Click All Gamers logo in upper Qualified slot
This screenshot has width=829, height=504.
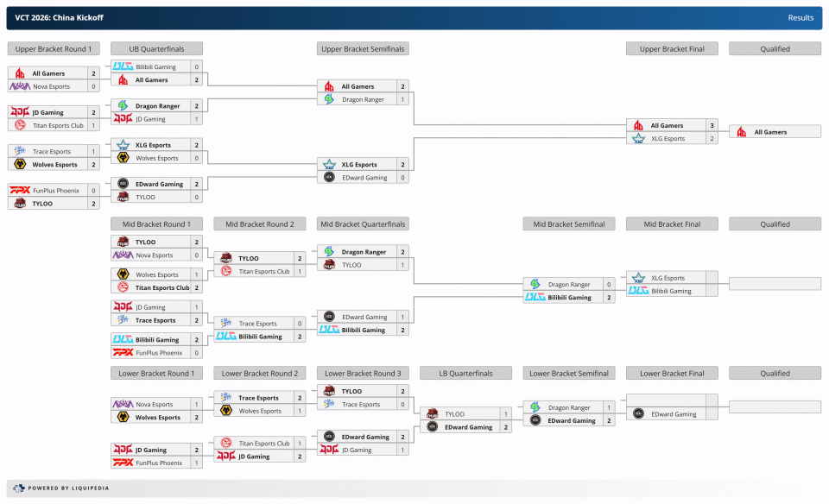[742, 132]
